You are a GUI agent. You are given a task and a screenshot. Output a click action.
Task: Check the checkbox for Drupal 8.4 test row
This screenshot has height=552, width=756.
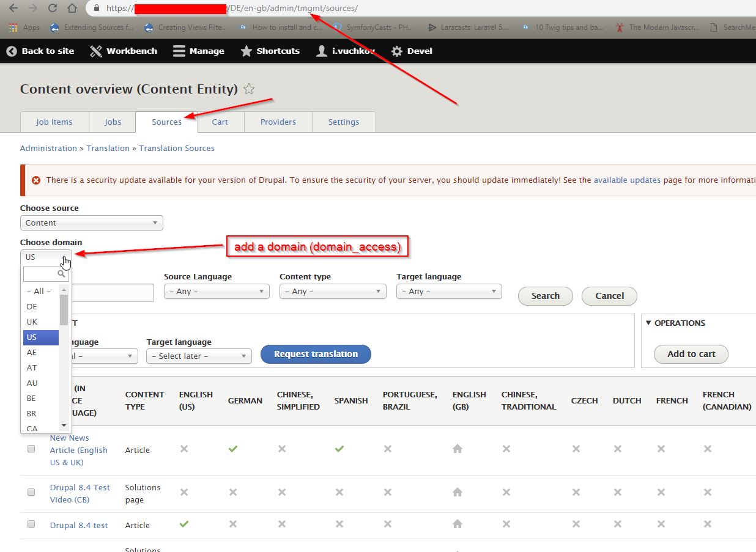31,524
